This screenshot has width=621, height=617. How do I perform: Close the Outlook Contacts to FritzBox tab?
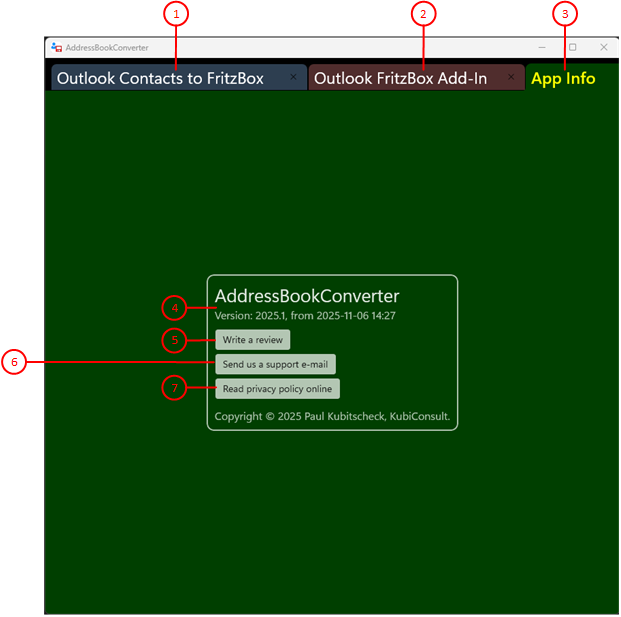point(293,77)
